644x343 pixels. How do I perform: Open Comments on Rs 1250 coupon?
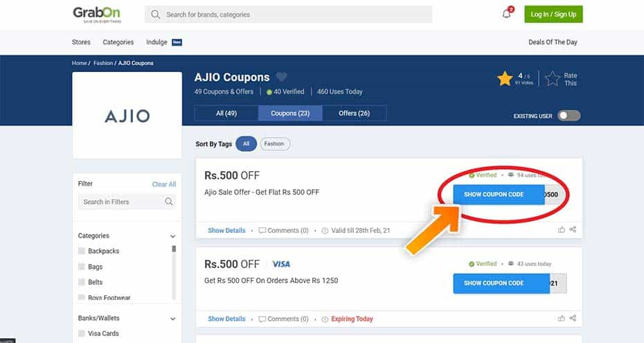[x=283, y=319]
